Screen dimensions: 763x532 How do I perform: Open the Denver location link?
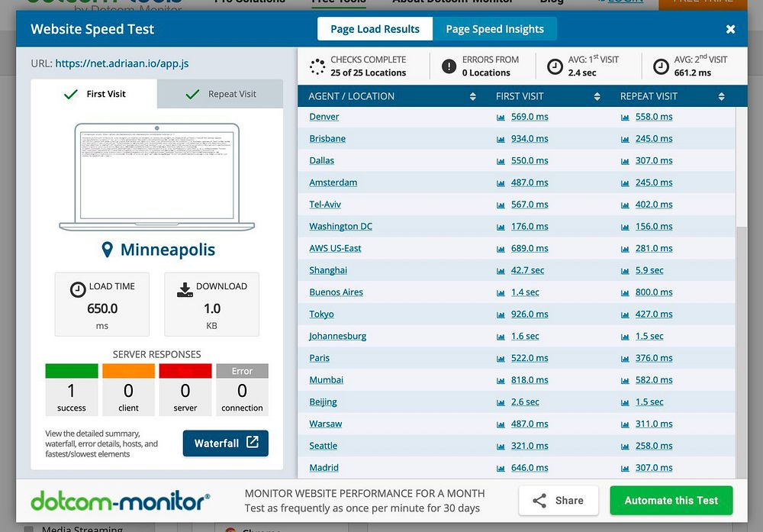(x=324, y=117)
